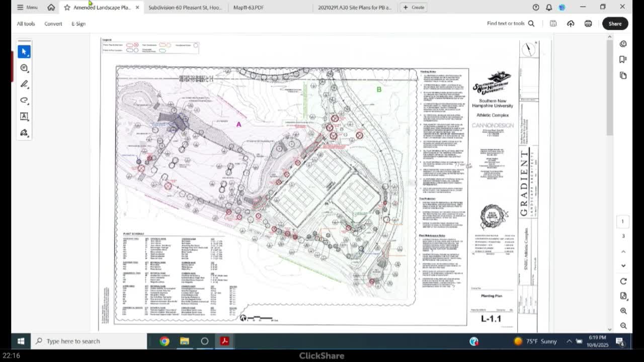This screenshot has height=362, width=644.
Task: Select the freehand lasso drawing tool
Action: tap(24, 100)
